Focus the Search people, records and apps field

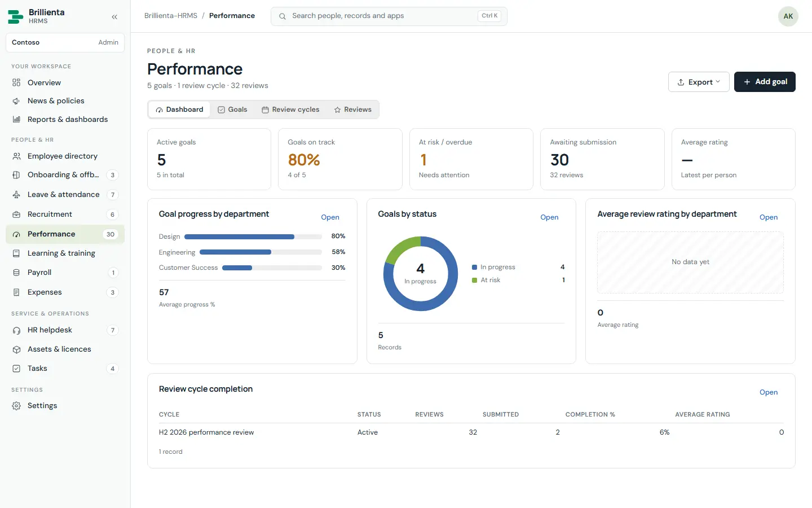click(x=389, y=16)
